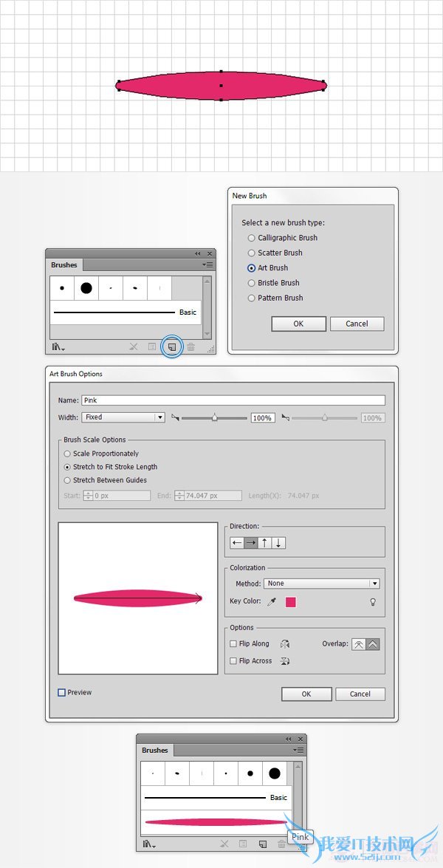Select largest round brush in Pink-brush panel
The height and width of the screenshot is (868, 443).
coord(275,773)
